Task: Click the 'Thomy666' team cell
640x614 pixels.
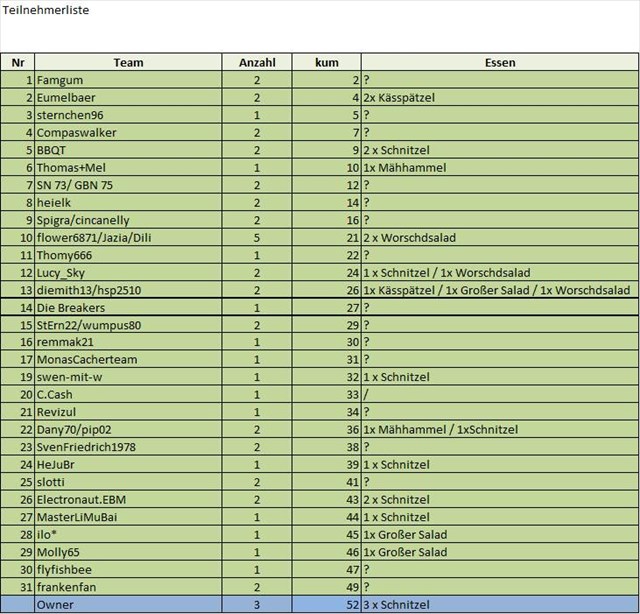Action: pos(128,256)
